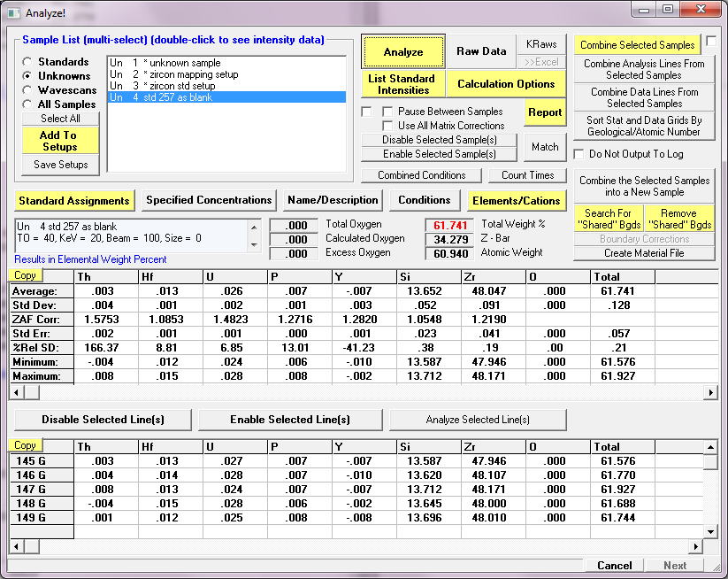This screenshot has width=728, height=579.
Task: Enable Pause Between Samples checkbox
Action: coord(387,112)
